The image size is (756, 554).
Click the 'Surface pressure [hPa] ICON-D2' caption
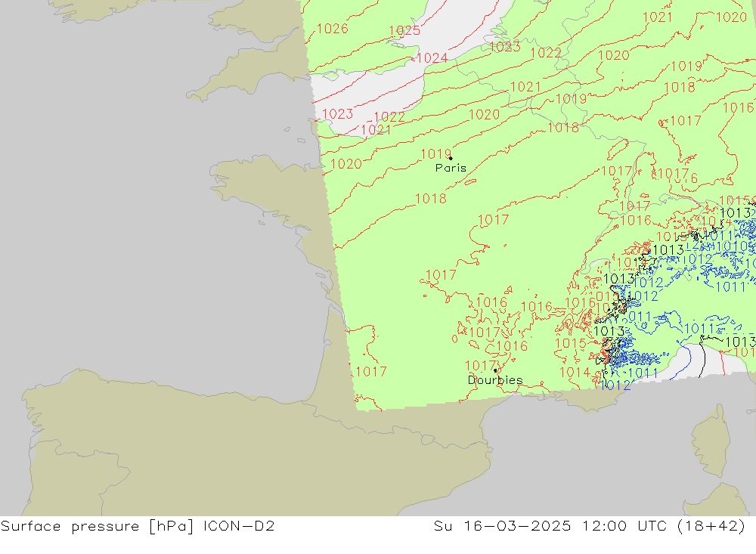click(138, 526)
